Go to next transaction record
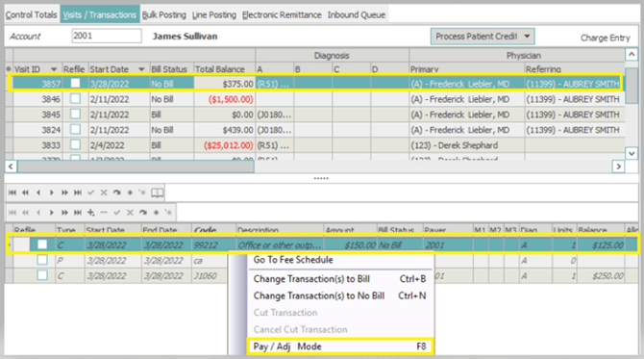The image size is (644, 359). tap(51, 213)
